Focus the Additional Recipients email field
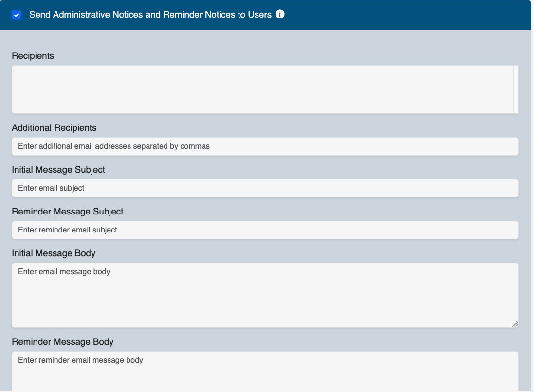534x392 pixels. [x=265, y=146]
